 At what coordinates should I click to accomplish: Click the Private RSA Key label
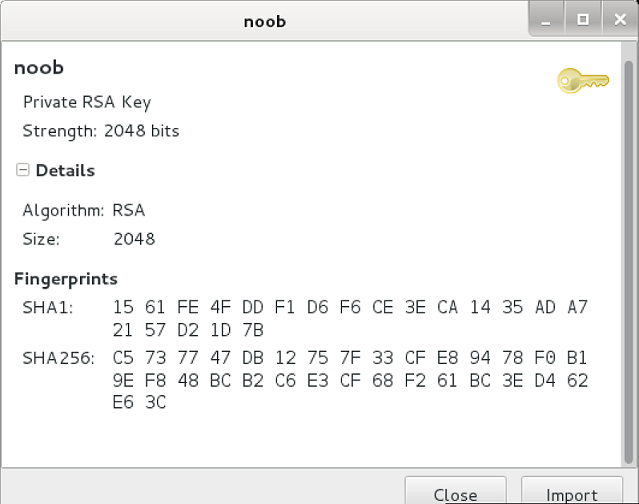(x=87, y=102)
